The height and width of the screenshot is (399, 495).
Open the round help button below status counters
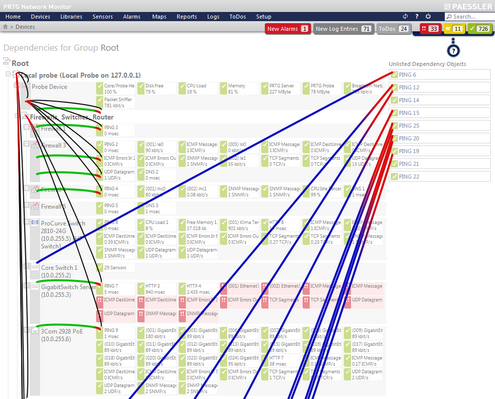453,51
